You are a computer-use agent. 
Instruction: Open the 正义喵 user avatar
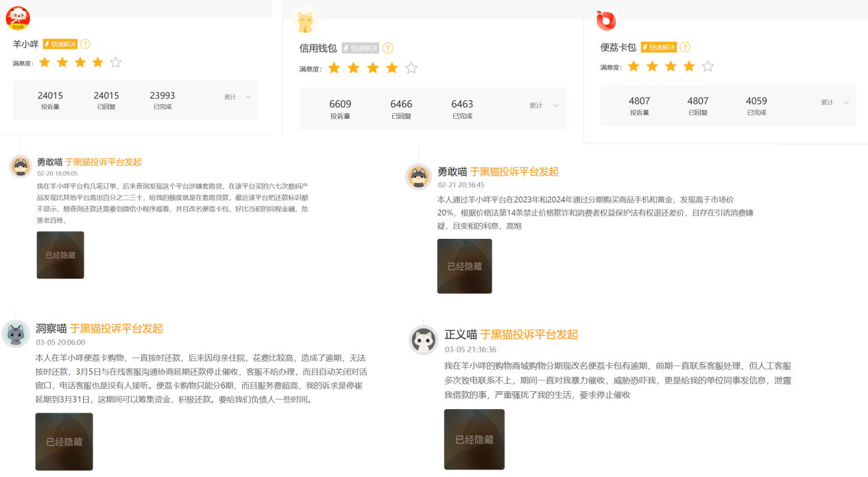pyautogui.click(x=424, y=340)
